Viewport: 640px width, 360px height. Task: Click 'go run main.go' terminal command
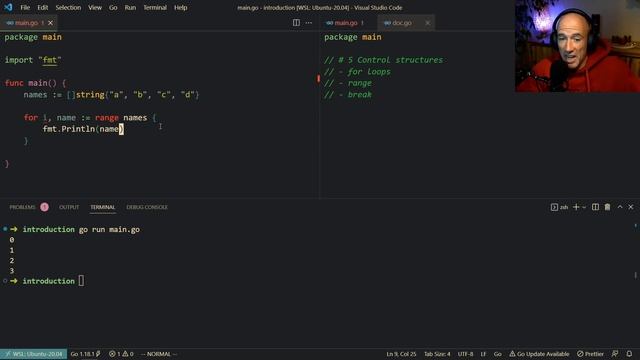(109, 229)
